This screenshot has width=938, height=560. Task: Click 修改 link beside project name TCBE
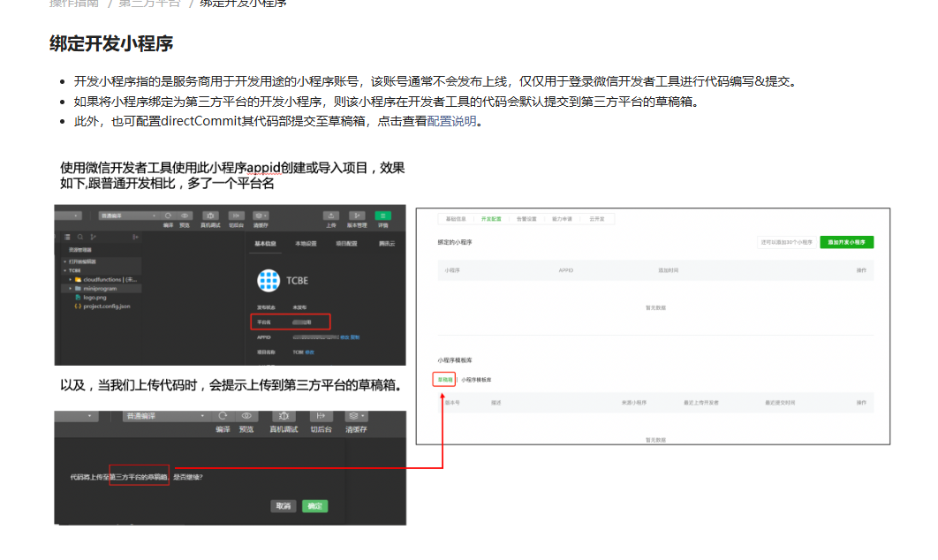click(x=310, y=352)
